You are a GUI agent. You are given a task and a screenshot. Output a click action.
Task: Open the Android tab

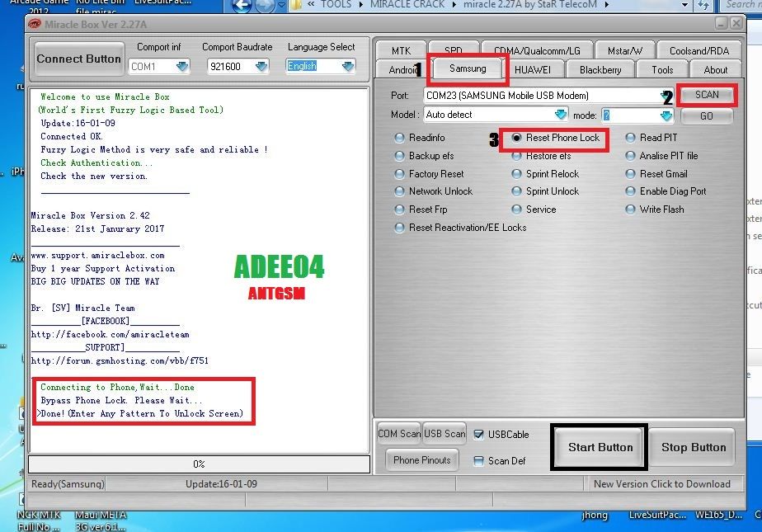coord(402,70)
